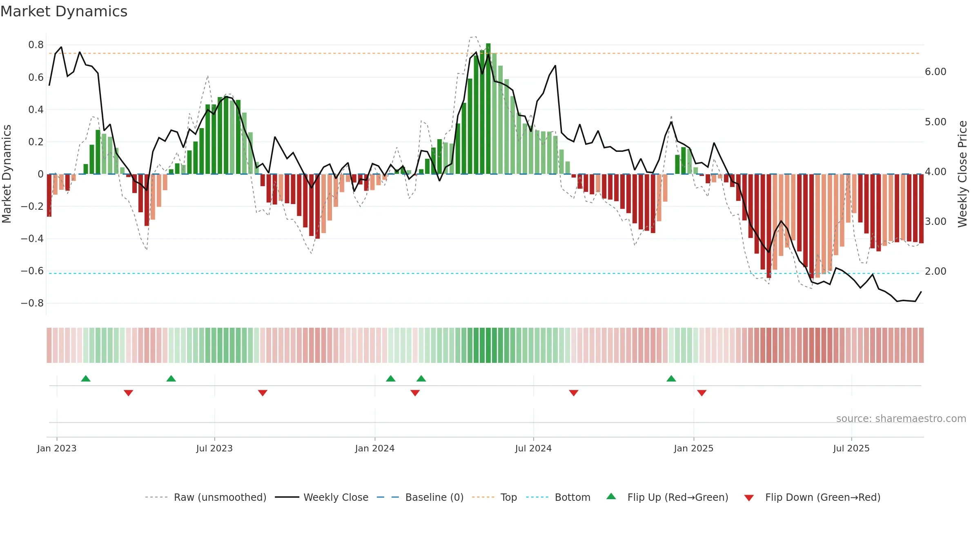
Task: Open the source: sharemaestro.com credit
Action: [x=901, y=419]
